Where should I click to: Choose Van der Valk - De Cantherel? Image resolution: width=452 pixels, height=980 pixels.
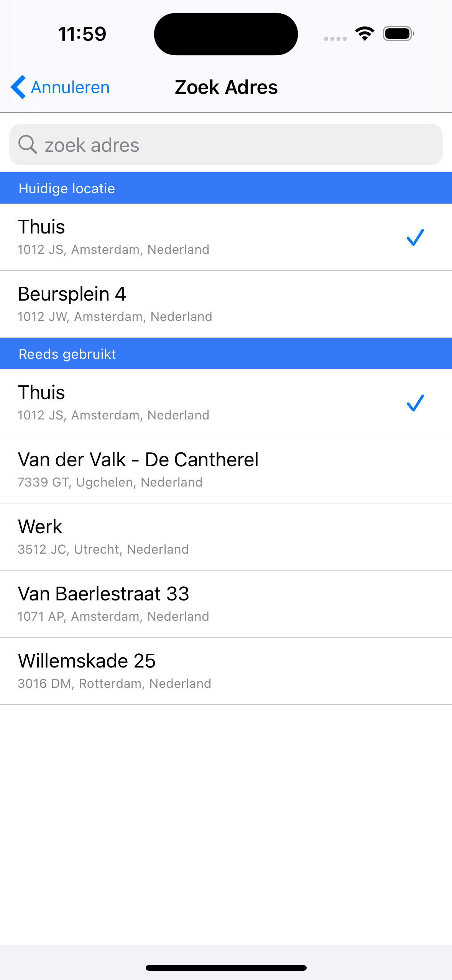pyautogui.click(x=192, y=470)
